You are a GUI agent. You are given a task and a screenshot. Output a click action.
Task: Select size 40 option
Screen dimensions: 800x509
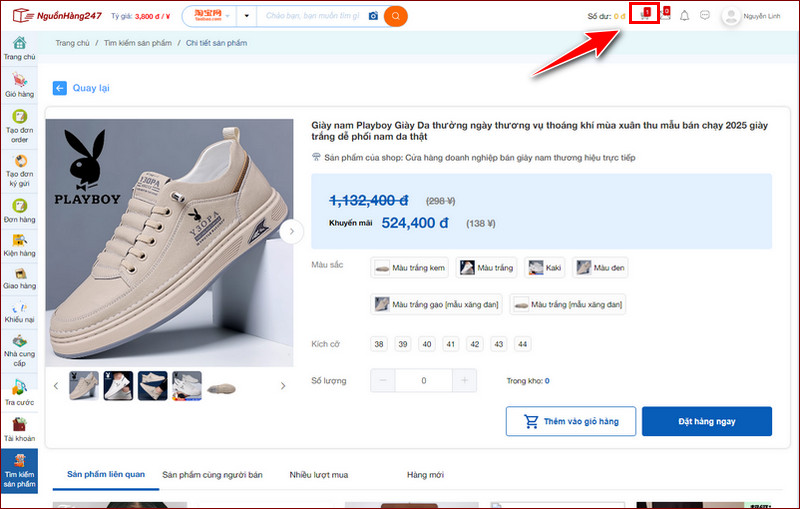[x=426, y=344]
